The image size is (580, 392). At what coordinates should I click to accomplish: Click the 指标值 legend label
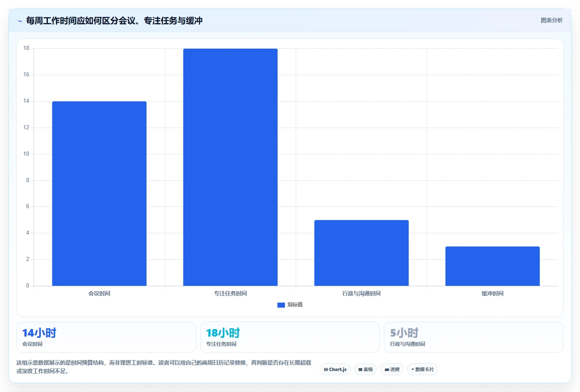pos(295,305)
